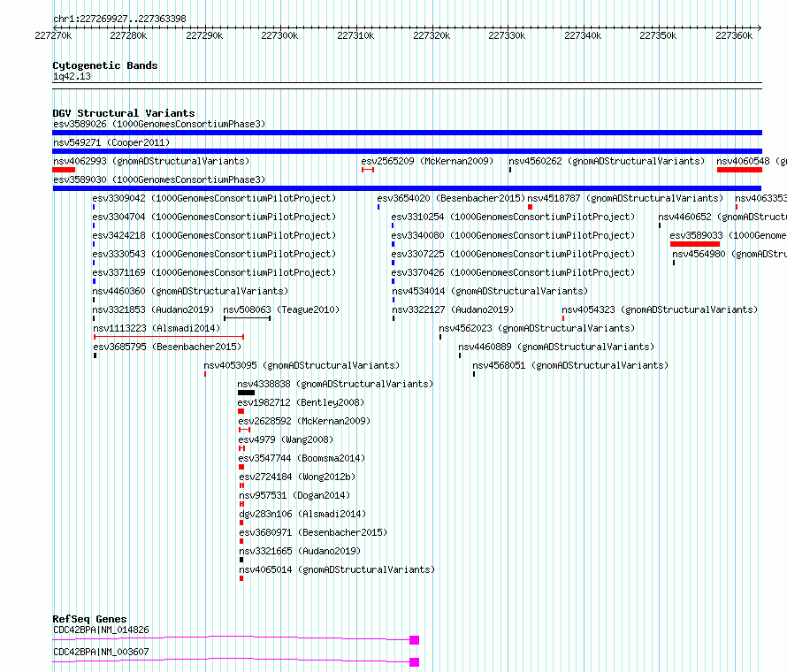This screenshot has height=672, width=787.
Task: Click nsv957531 Dogan2014 label
Action: (x=294, y=495)
